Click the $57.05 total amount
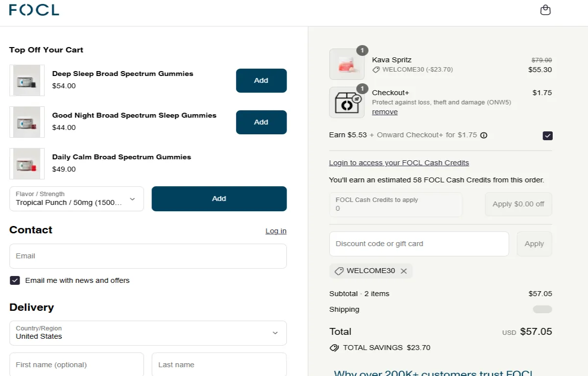 [x=536, y=331]
